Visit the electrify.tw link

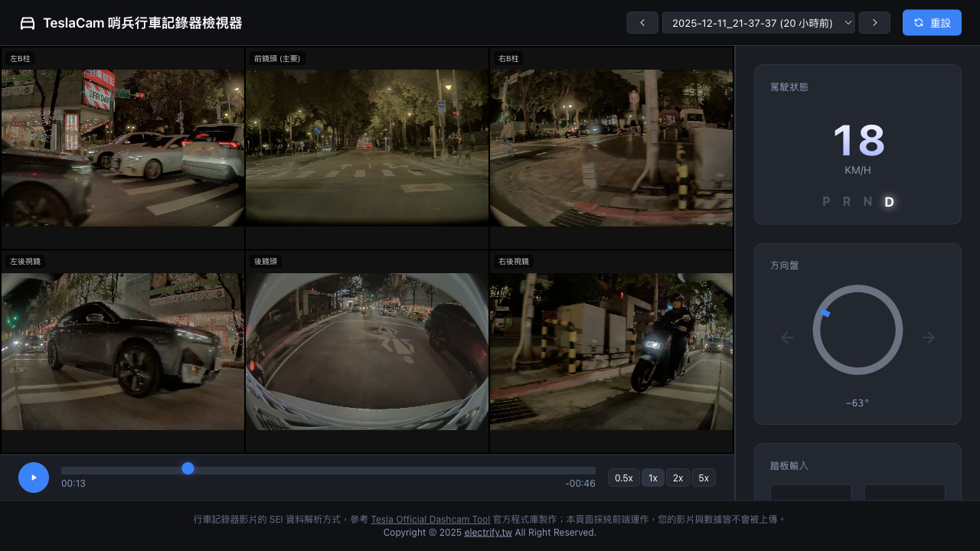click(x=488, y=533)
